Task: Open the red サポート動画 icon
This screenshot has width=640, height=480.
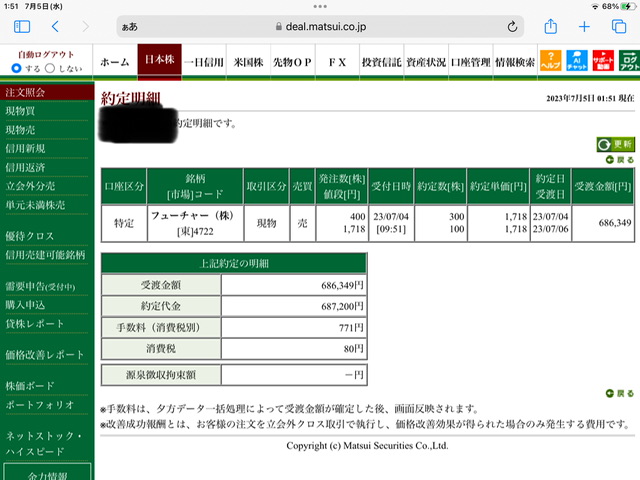Action: (x=603, y=61)
